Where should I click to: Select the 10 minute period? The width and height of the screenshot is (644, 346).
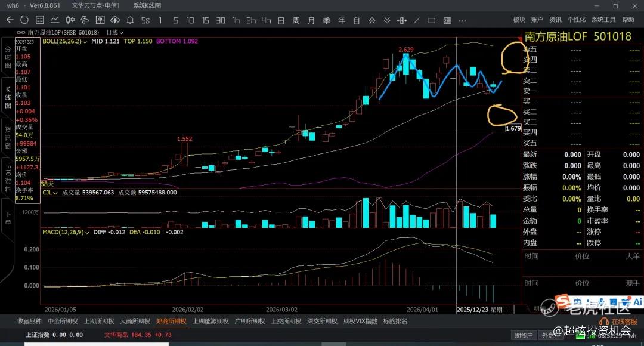pos(191,20)
